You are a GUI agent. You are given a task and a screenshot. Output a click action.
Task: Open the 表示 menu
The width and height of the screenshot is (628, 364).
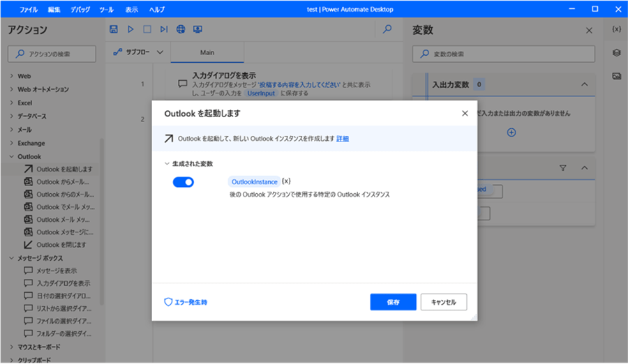[132, 10]
